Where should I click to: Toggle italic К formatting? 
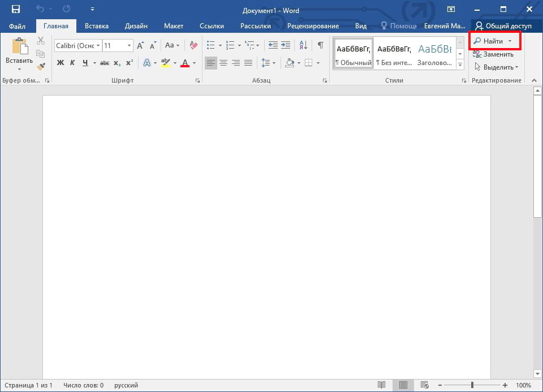pyautogui.click(x=72, y=63)
